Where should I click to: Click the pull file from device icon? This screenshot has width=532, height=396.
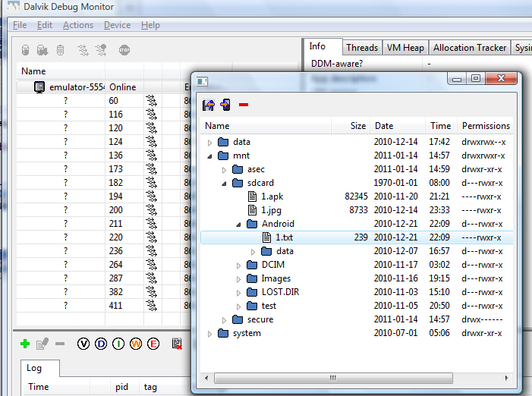(208, 105)
